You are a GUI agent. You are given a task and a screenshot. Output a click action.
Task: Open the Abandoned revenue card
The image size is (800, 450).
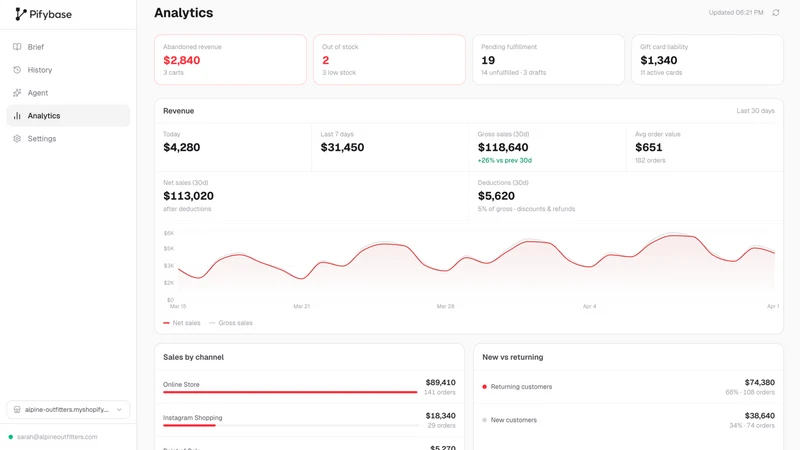[x=230, y=60]
